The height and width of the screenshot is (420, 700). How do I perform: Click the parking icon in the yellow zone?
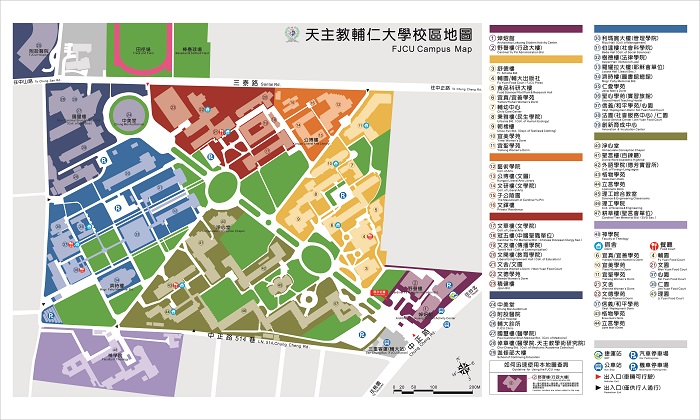click(342, 195)
